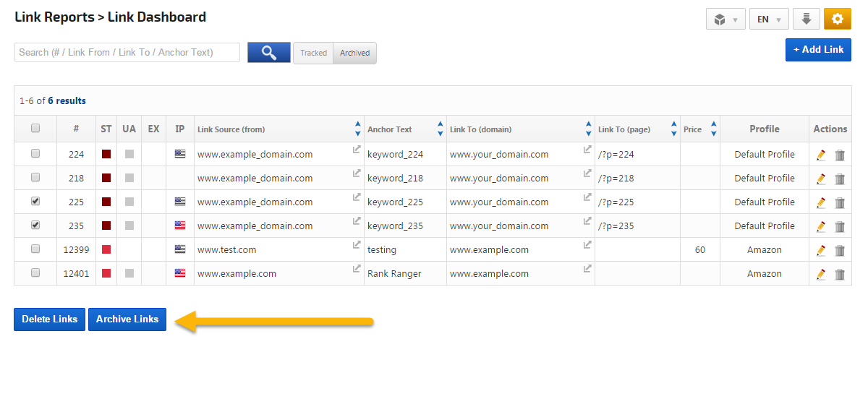
Task: Click the magnifier search button
Action: pos(269,52)
